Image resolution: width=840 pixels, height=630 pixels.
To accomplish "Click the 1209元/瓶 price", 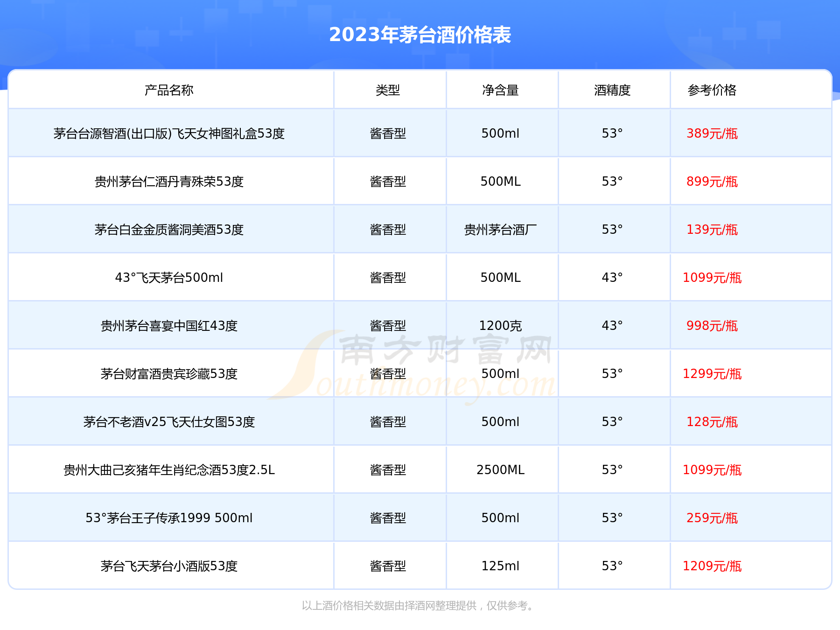I will (x=712, y=567).
